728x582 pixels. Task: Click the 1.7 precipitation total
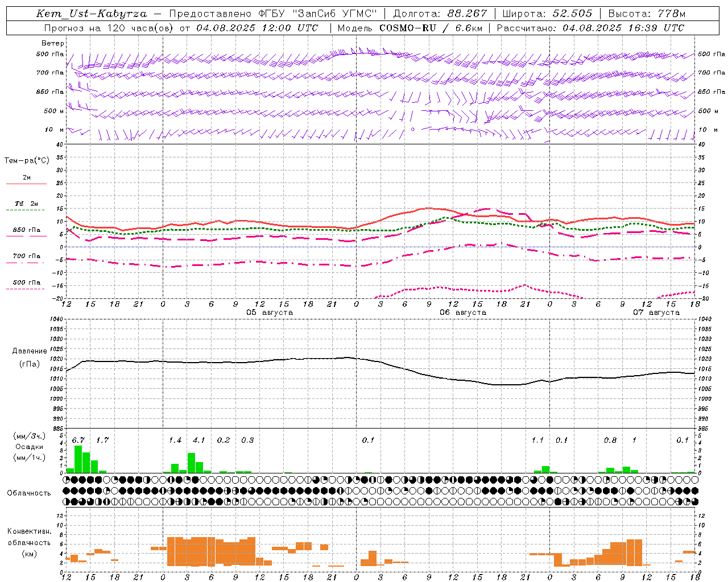coord(102,440)
